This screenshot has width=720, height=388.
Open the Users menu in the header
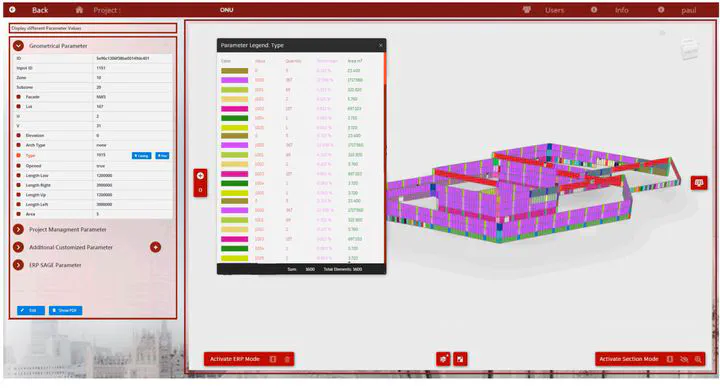click(554, 10)
